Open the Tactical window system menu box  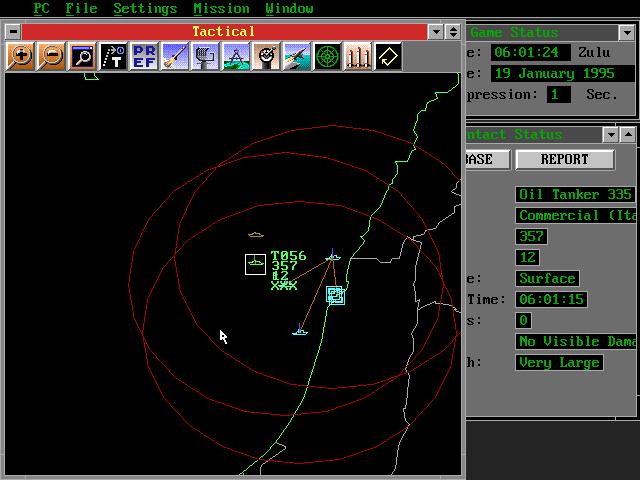point(13,31)
